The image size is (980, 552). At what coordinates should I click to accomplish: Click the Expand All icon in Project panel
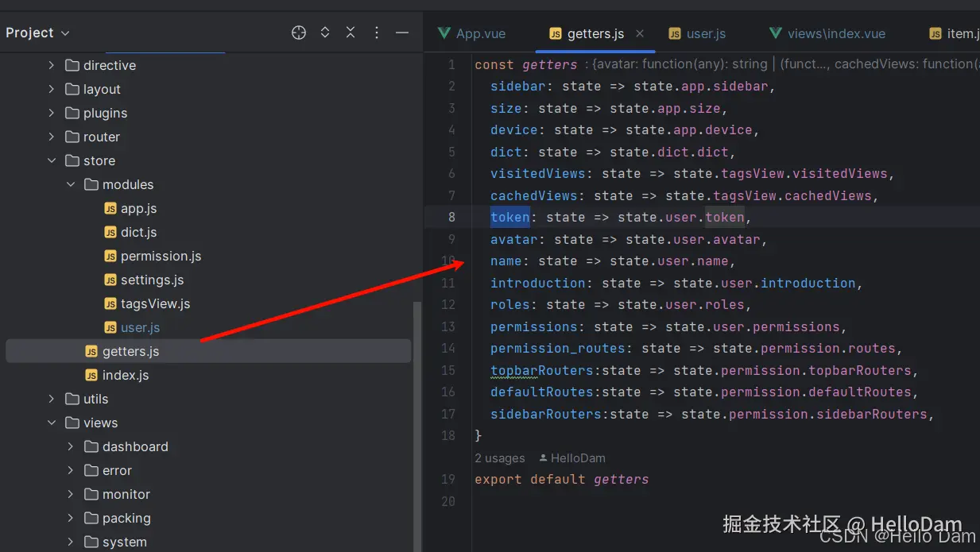pyautogui.click(x=325, y=33)
